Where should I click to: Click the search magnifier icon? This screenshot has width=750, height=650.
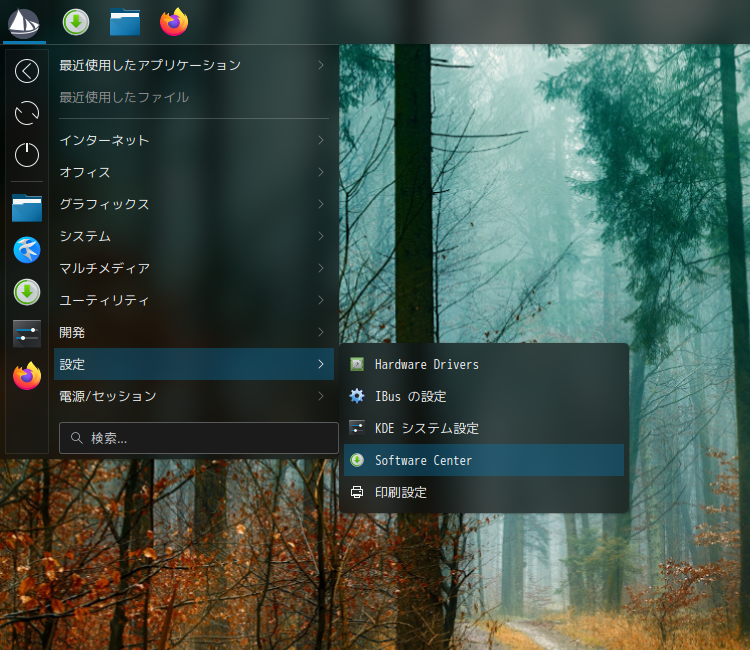pos(77,438)
